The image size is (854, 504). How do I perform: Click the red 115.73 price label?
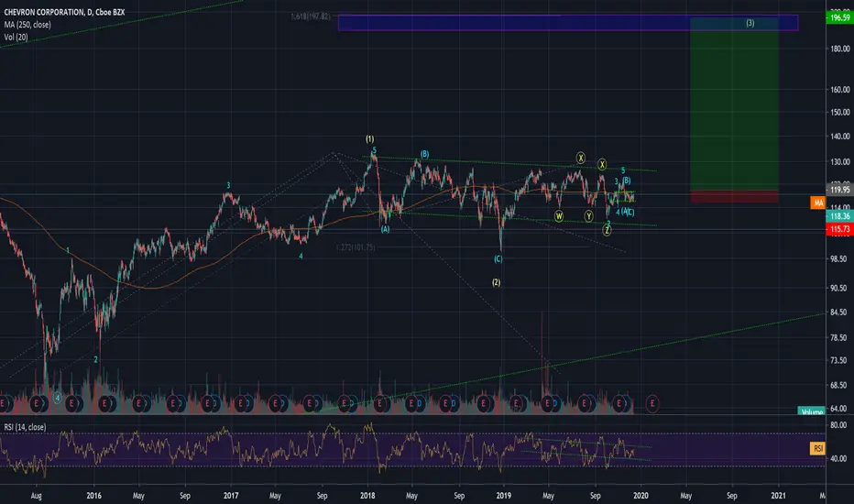pos(840,229)
